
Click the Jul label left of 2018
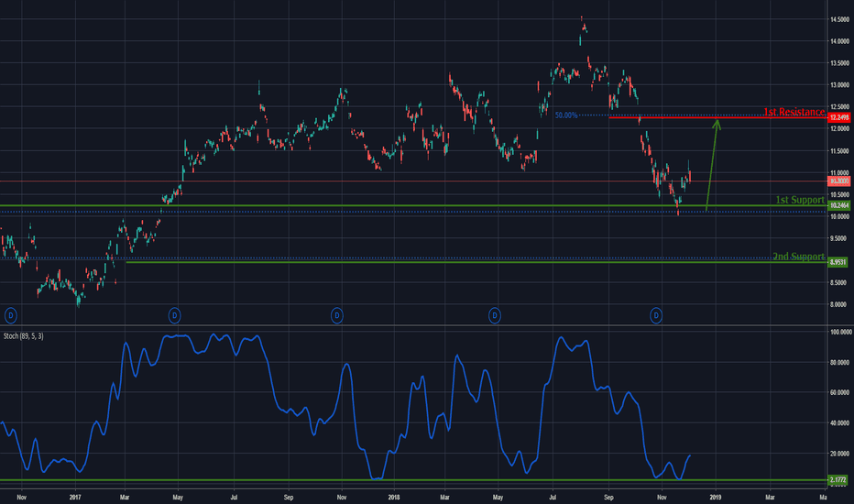[x=235, y=497]
